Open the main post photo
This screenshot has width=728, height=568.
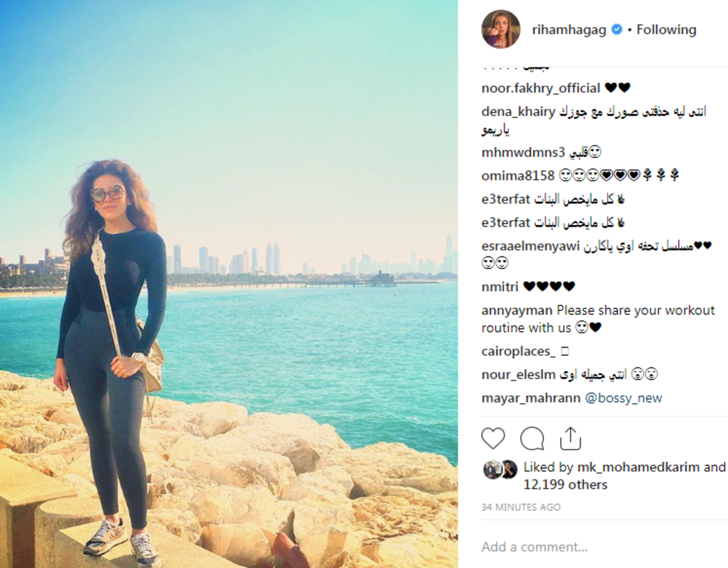[x=229, y=284]
